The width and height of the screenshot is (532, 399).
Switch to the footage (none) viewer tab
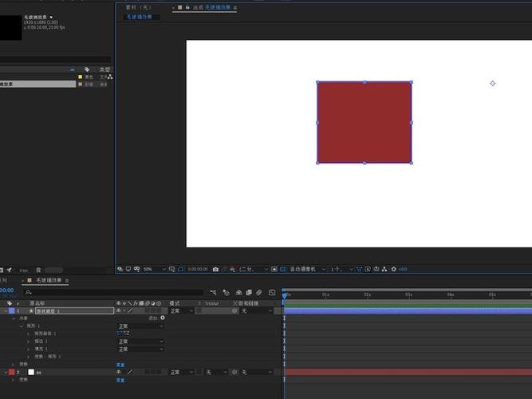pyautogui.click(x=139, y=7)
